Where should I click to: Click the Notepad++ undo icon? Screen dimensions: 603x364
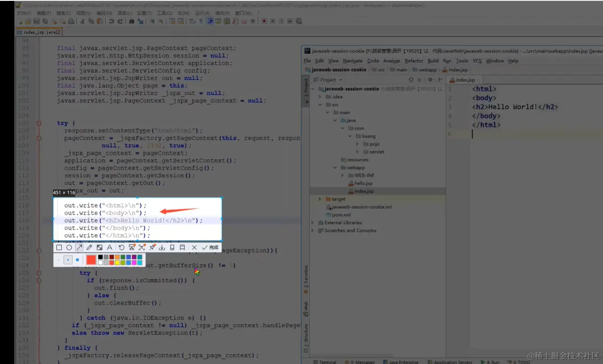tap(111, 21)
